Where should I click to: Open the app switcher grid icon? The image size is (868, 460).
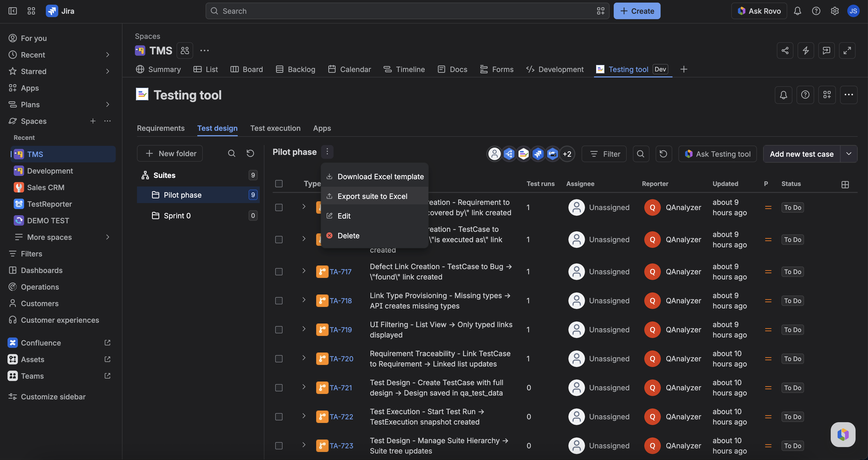coord(31,11)
